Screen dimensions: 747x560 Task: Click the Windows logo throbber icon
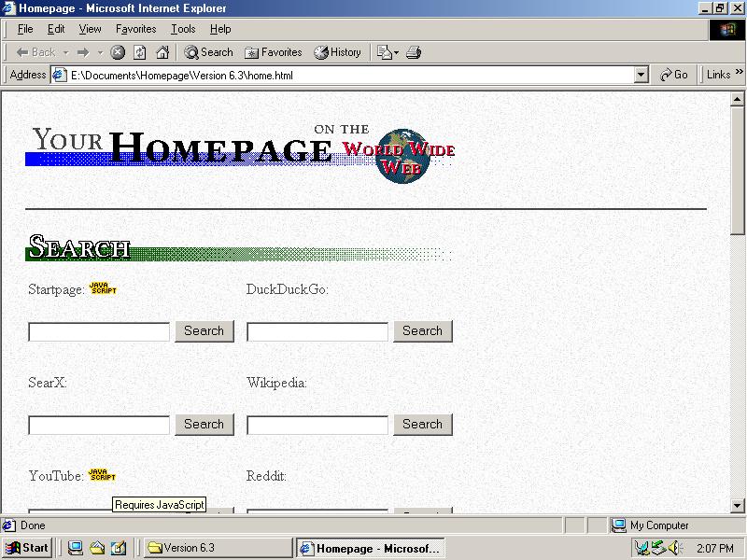(726, 30)
